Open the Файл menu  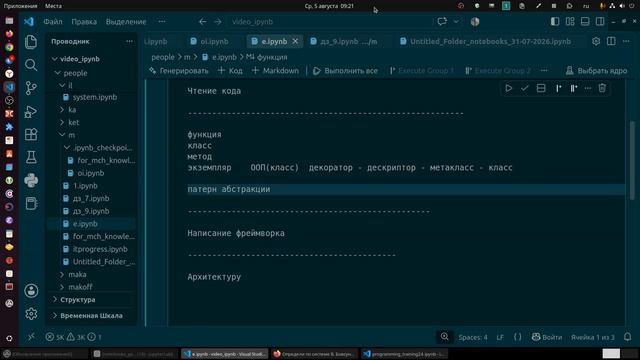click(x=53, y=22)
